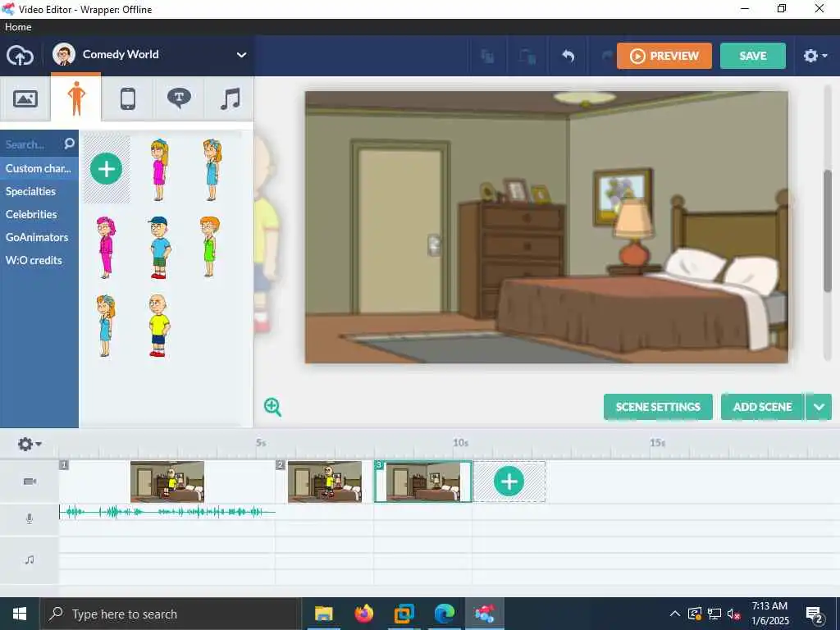Select the GoAnimators category

36,237
